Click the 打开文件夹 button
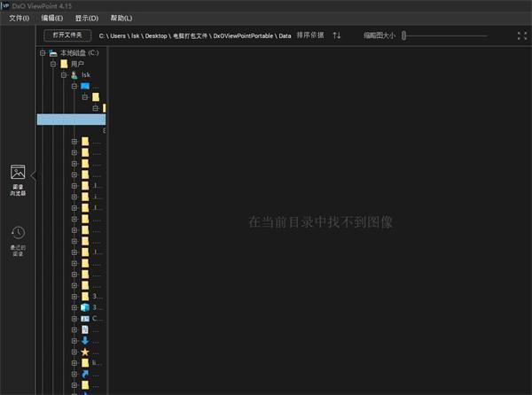This screenshot has height=395, width=532. (67, 35)
